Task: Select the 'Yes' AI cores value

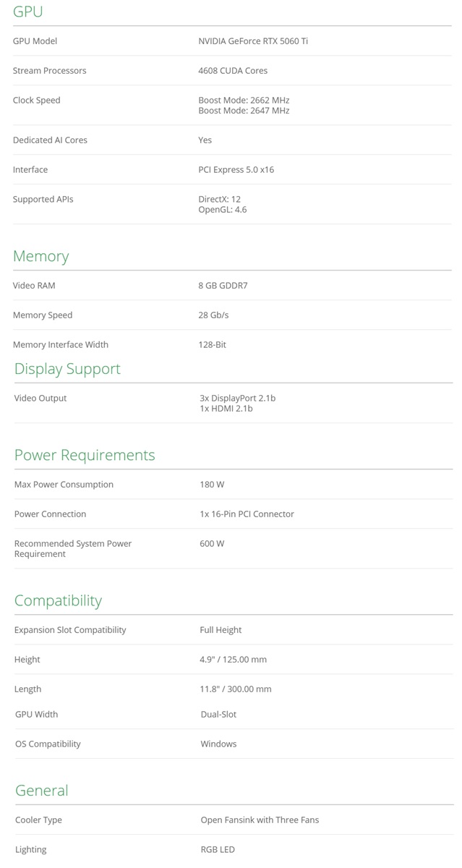Action: pyautogui.click(x=205, y=140)
